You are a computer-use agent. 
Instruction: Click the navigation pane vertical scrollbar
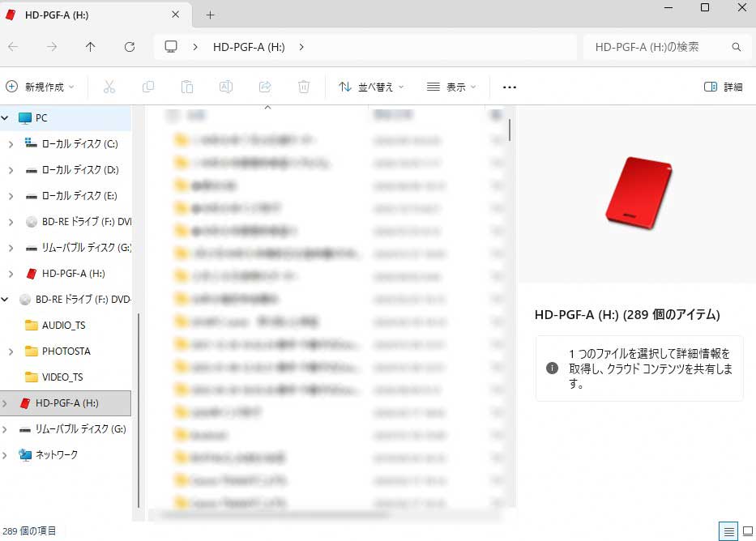point(139,411)
